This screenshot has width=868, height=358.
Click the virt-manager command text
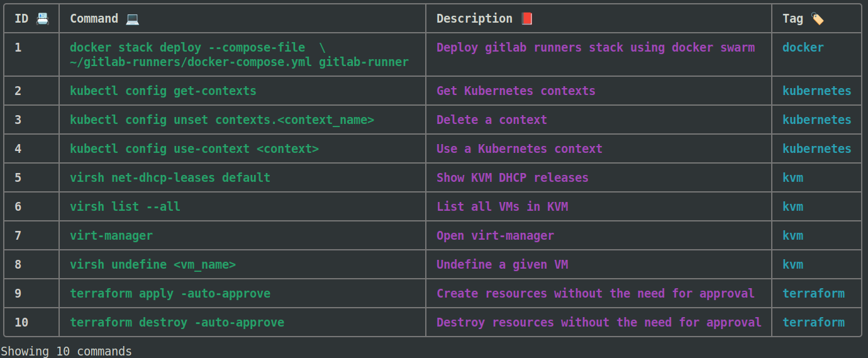[111, 235]
